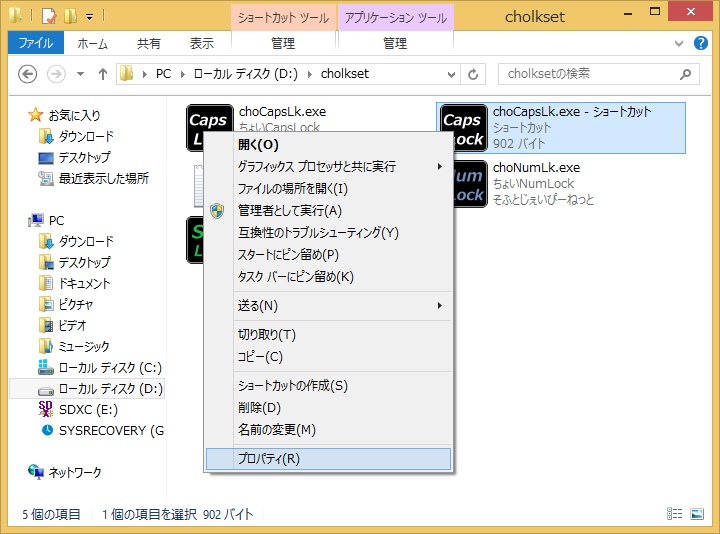Go up one folder level
Viewport: 720px width, 534px height.
coord(103,74)
